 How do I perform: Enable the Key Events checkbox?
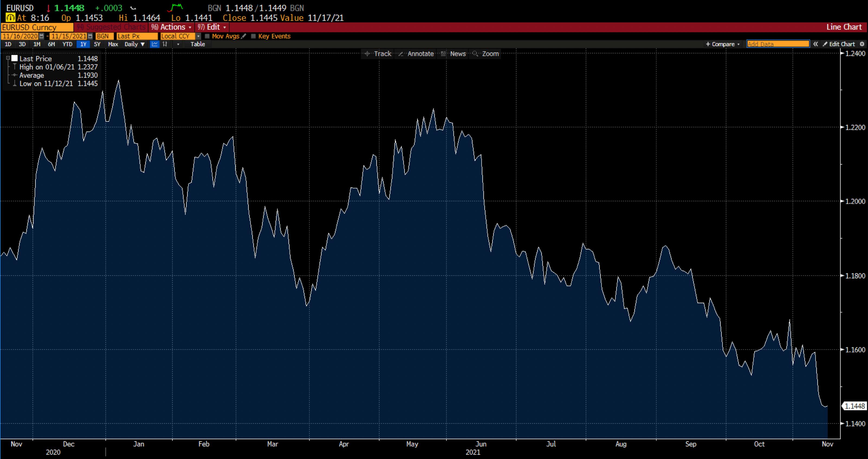point(253,36)
